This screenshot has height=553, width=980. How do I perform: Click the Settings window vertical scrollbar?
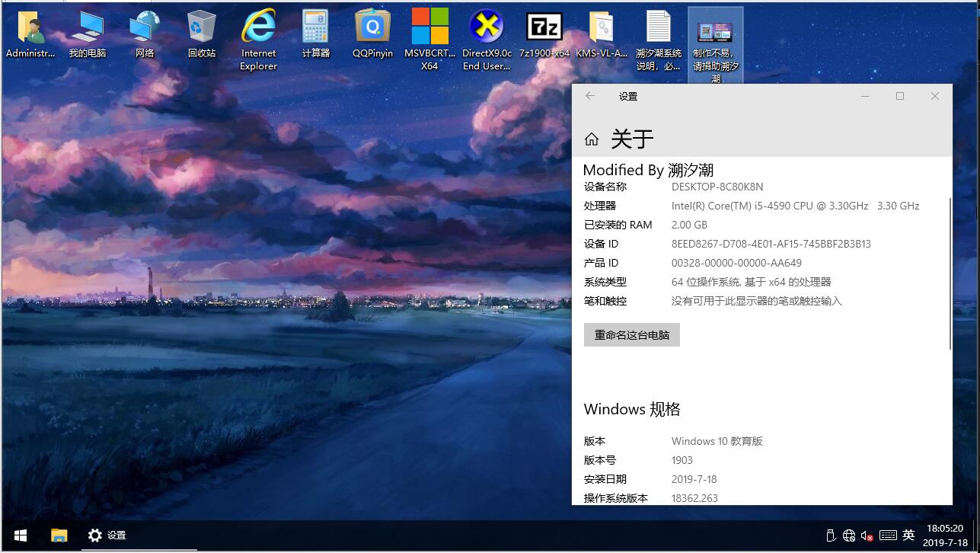[950, 273]
